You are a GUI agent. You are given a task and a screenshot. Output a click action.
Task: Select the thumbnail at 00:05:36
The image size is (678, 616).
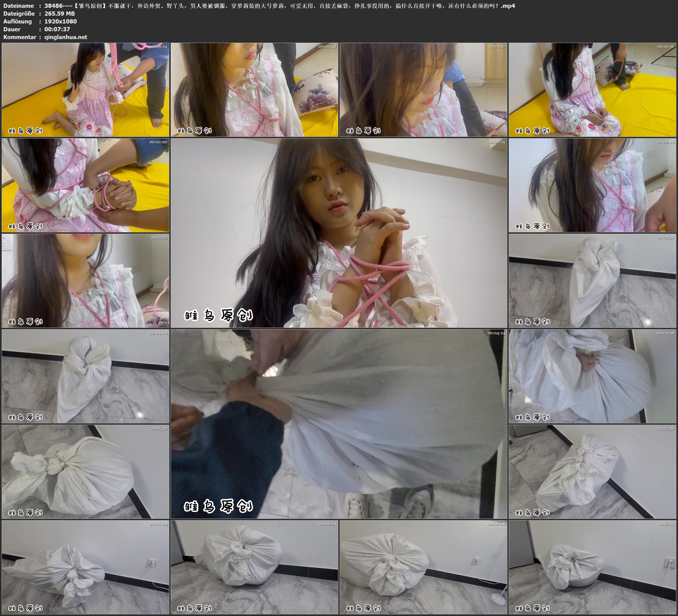click(592, 472)
